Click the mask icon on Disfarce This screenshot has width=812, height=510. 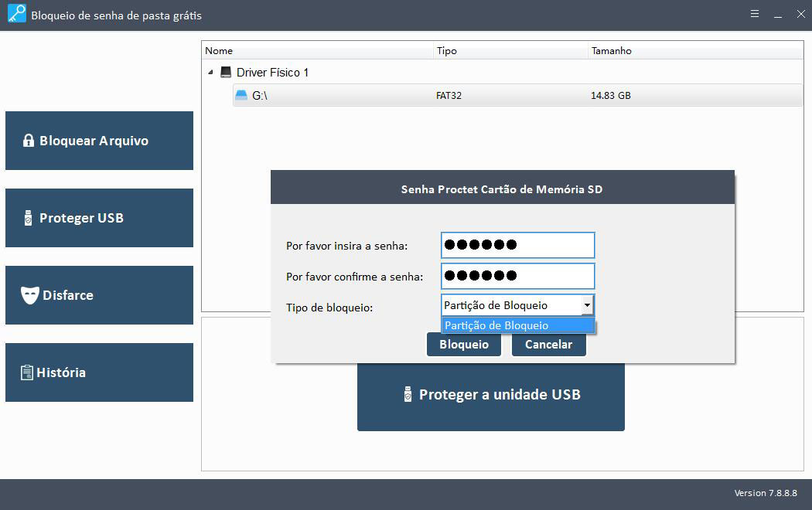tap(29, 295)
